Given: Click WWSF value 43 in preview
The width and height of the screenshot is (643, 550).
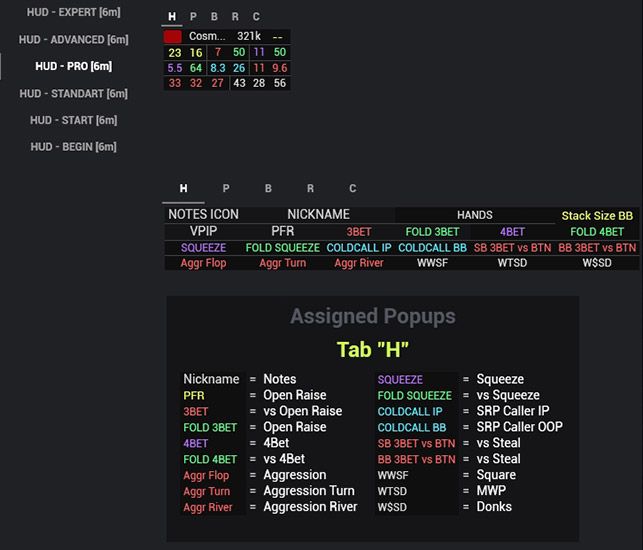Looking at the screenshot, I should [239, 83].
